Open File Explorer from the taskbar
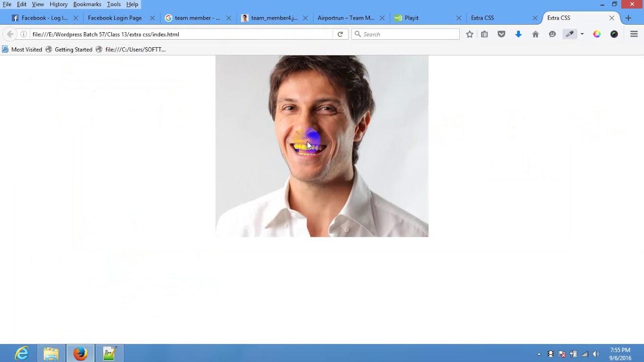 (x=51, y=353)
